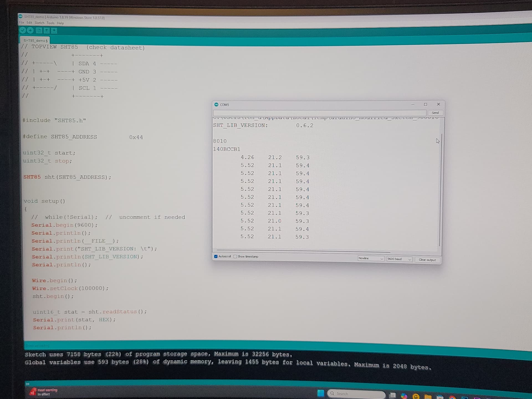Upload the SHT85_demo sketch to the board
This screenshot has height=399, width=532.
point(30,30)
